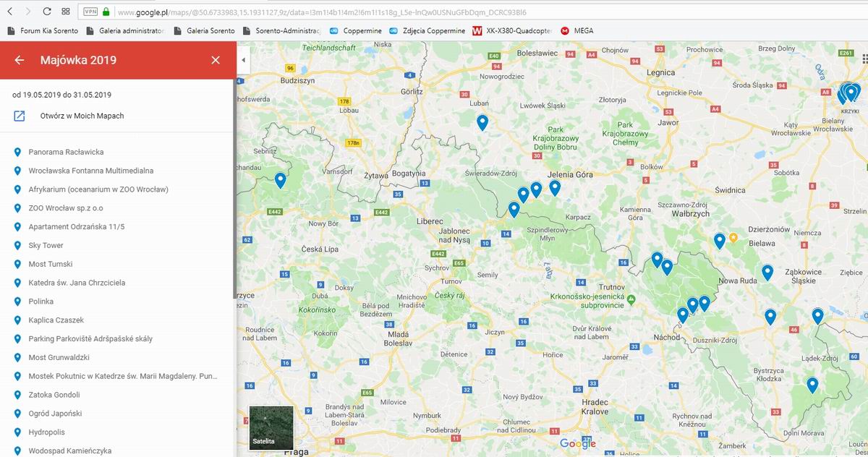Click the pin just below Jelenia Góra label
The height and width of the screenshot is (457, 868).
coord(555,187)
